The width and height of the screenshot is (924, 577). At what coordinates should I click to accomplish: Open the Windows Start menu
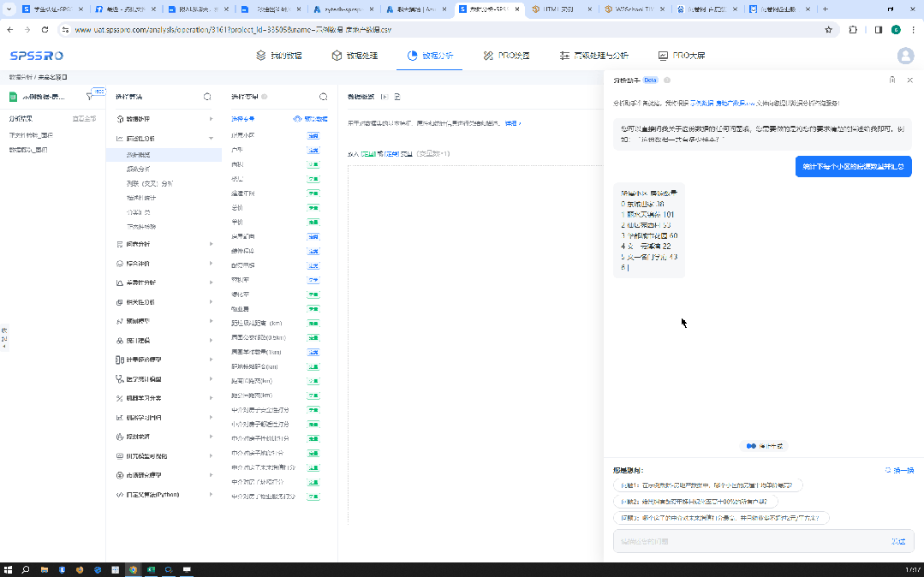[x=8, y=569]
